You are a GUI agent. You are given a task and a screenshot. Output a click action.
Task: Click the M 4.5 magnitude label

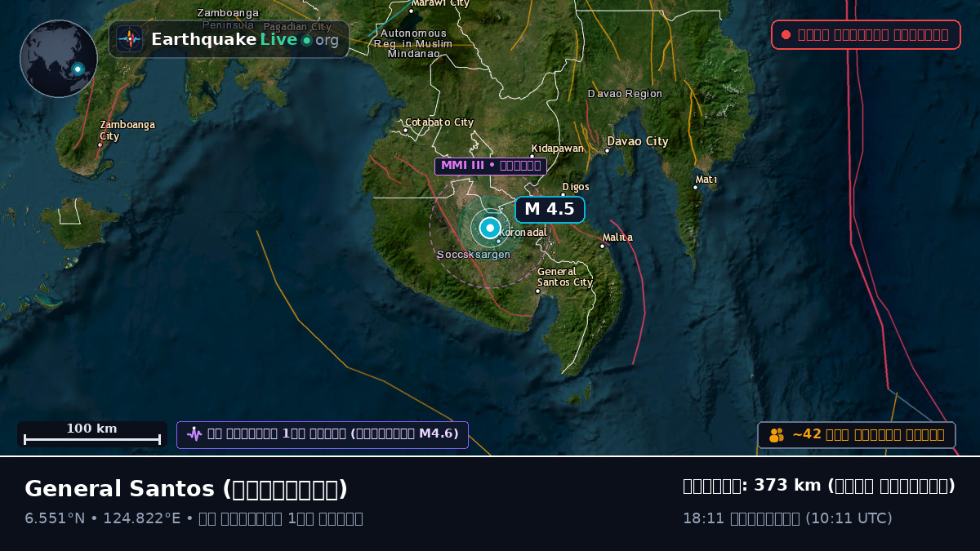[550, 209]
